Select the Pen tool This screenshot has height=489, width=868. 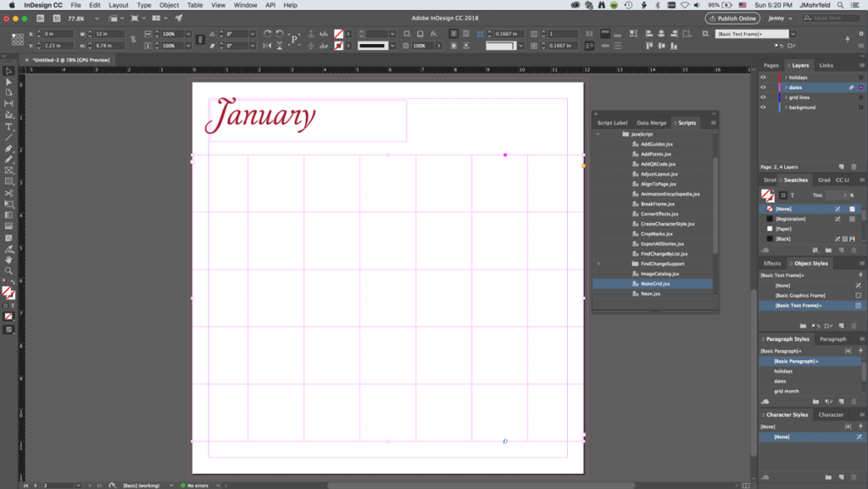click(x=8, y=148)
